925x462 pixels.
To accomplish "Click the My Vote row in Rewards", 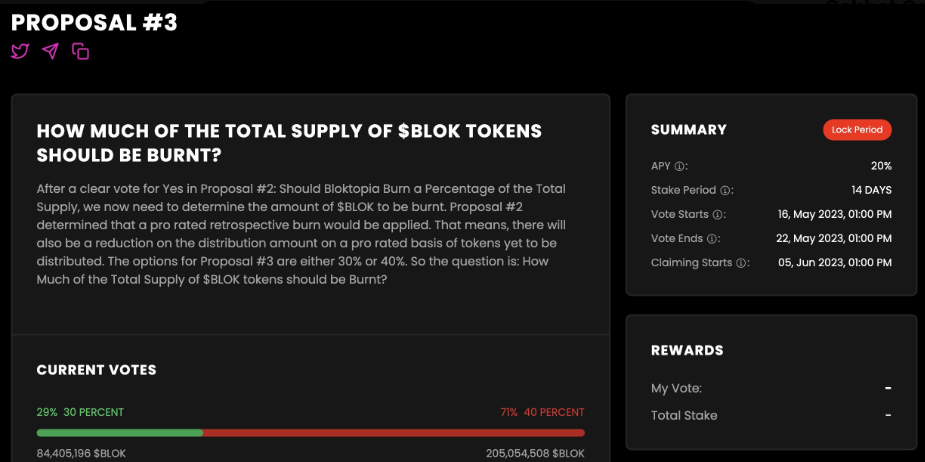I will coord(678,388).
